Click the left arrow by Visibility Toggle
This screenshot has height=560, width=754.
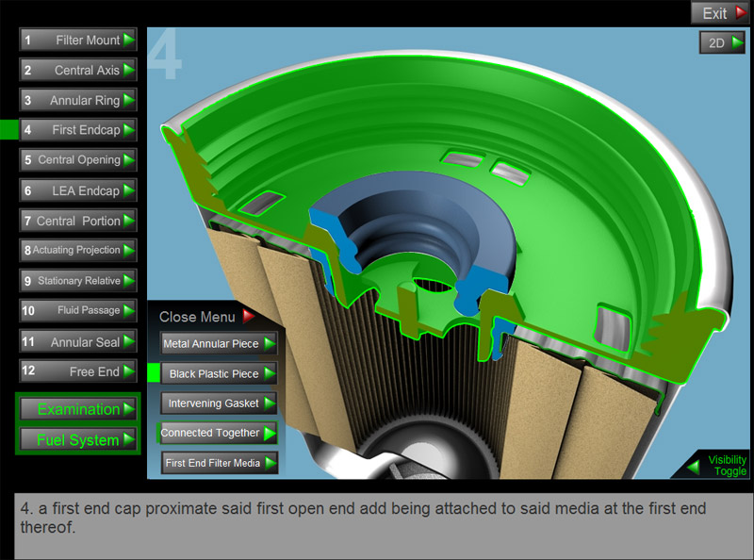694,468
